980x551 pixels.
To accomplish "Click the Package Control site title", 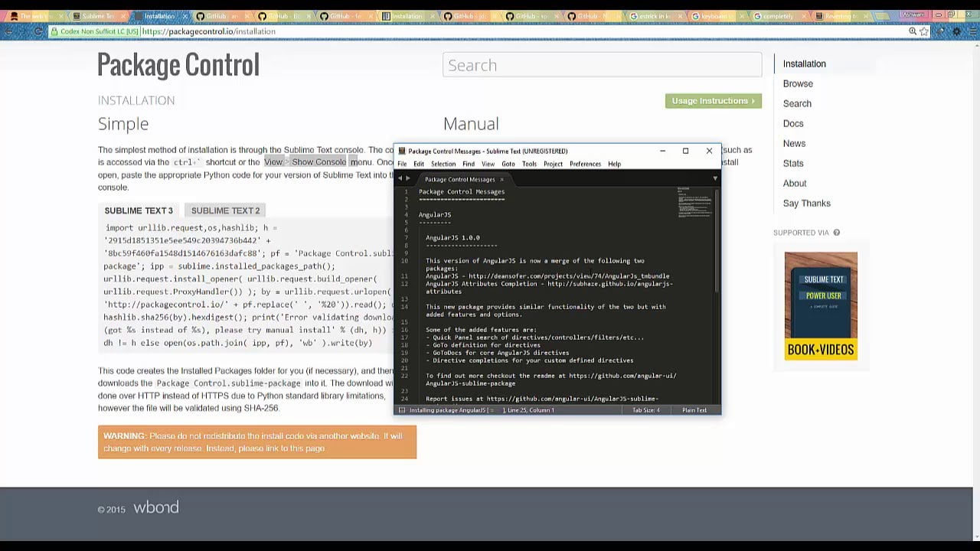I will (178, 65).
